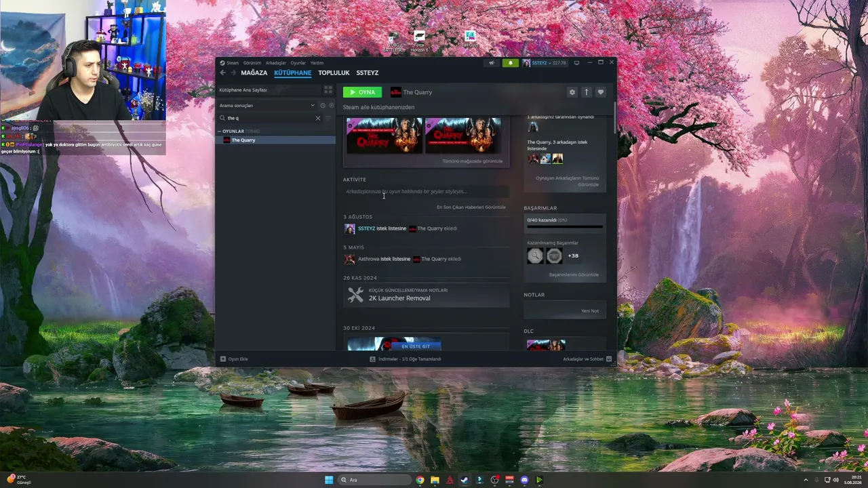
Task: Open advanced filter options beside search
Action: click(x=328, y=118)
